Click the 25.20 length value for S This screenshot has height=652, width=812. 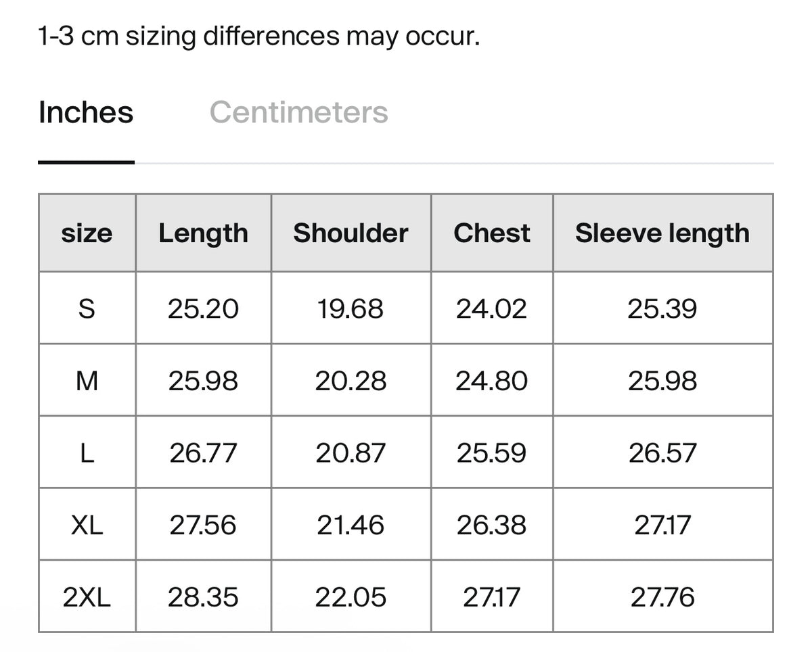click(203, 309)
